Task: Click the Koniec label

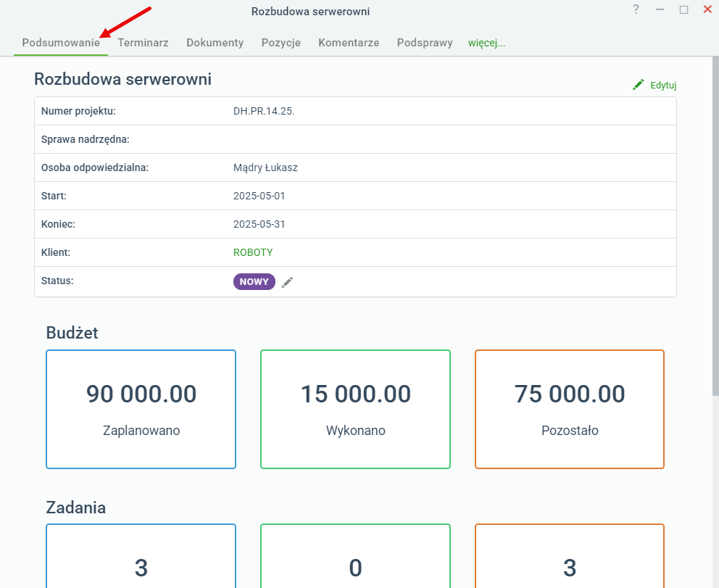Action: click(58, 224)
